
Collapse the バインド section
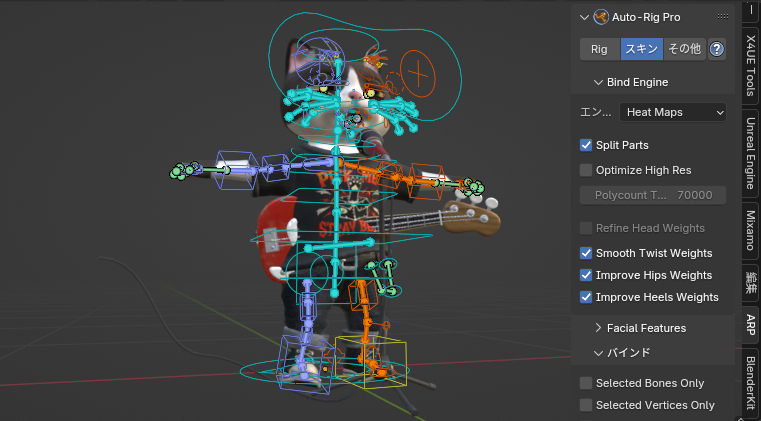tap(598, 353)
